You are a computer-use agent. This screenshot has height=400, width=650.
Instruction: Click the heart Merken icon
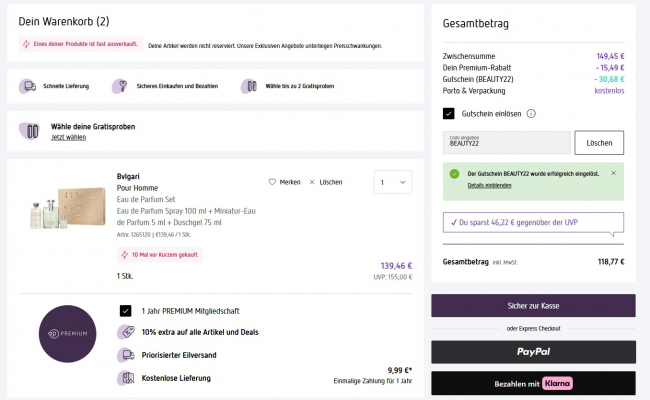coord(272,182)
